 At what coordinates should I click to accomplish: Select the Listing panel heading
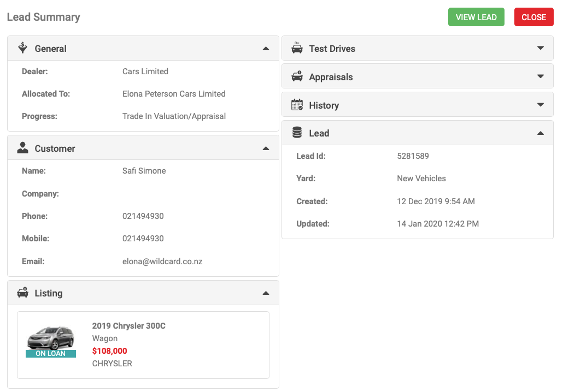coord(49,293)
